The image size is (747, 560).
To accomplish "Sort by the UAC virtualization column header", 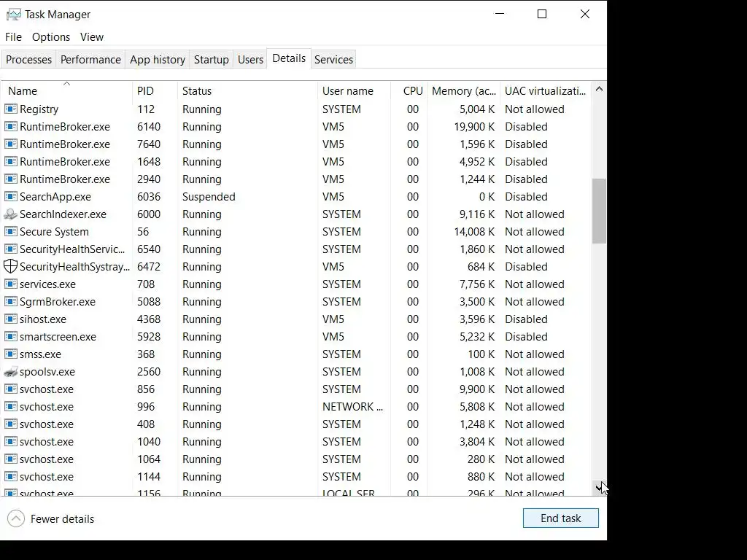I will (546, 90).
